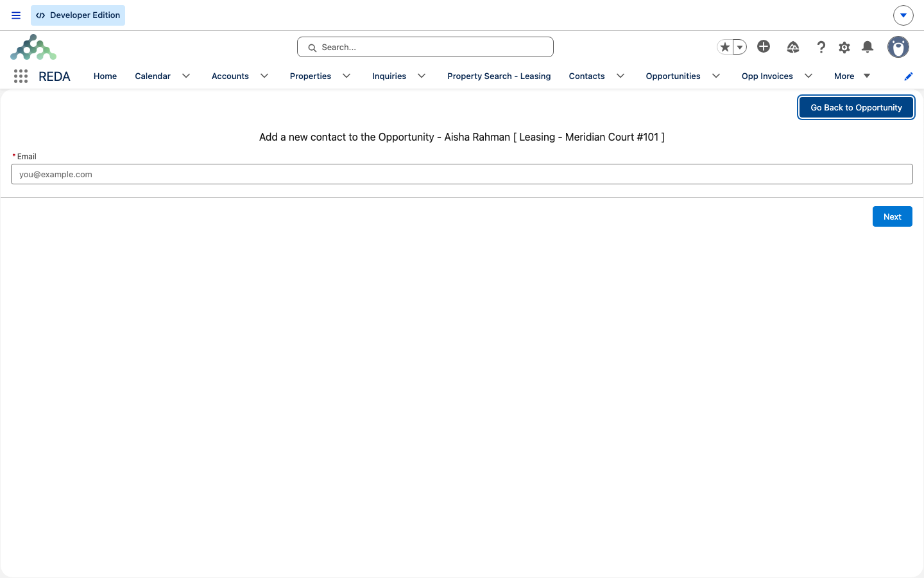
Task: Open the Notifications bell
Action: [x=868, y=47]
